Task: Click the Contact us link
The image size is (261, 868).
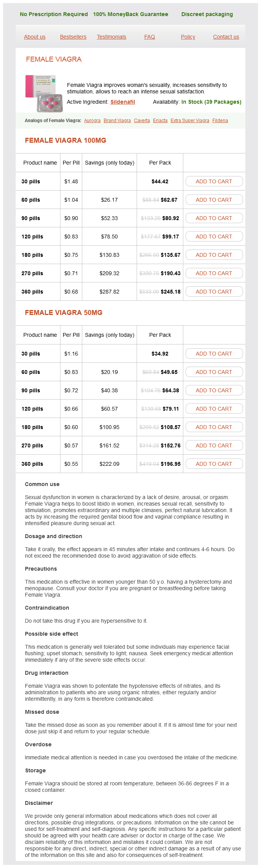Action: pyautogui.click(x=226, y=37)
